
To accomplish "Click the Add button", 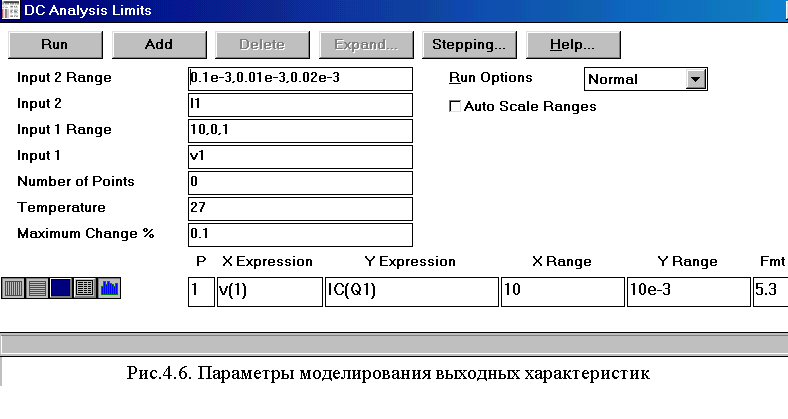I will (159, 45).
